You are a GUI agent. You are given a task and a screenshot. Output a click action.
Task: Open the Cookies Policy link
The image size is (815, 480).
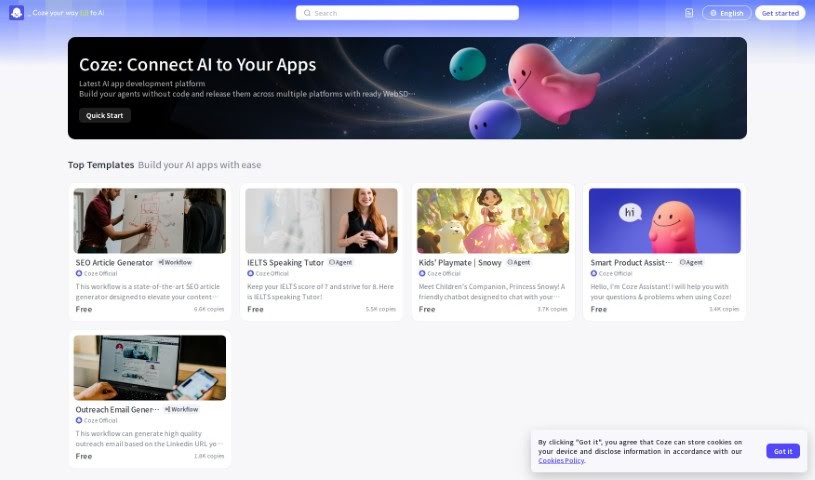561,460
